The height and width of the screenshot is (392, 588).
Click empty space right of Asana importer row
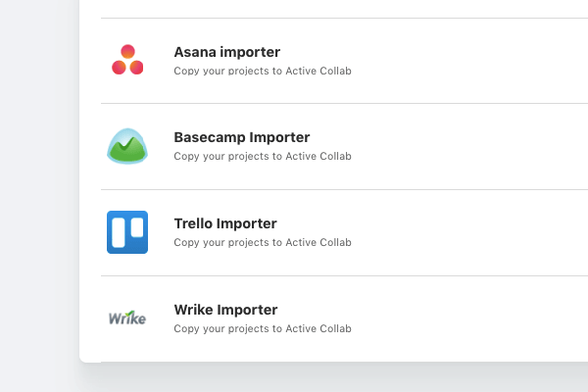click(x=468, y=61)
